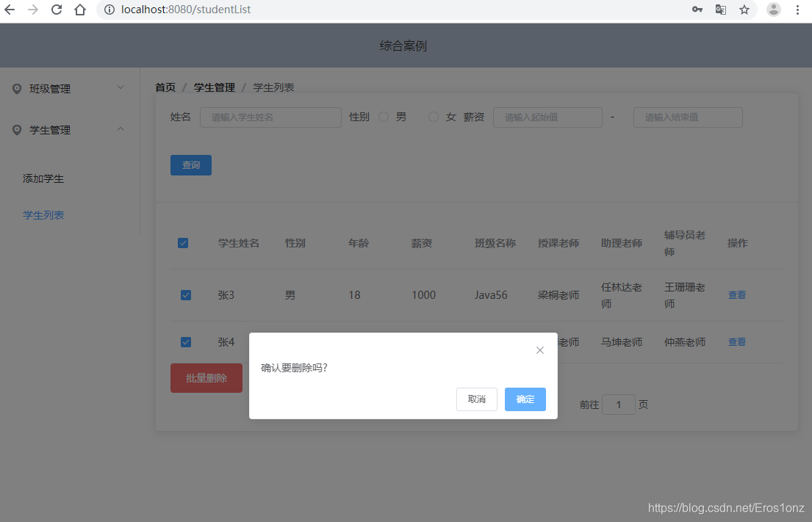Focus the 请输入起始值 salary start input
The height and width of the screenshot is (522, 812).
tap(548, 117)
